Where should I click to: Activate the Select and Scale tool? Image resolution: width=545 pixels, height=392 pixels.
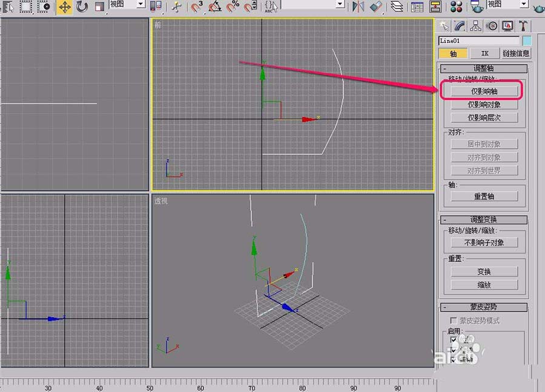pyautogui.click(x=100, y=7)
